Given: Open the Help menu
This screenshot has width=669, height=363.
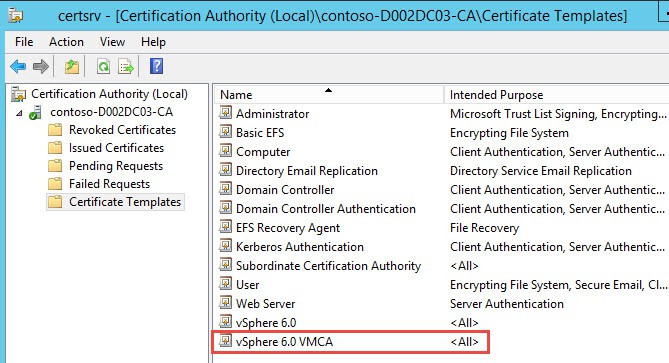Looking at the screenshot, I should [153, 42].
